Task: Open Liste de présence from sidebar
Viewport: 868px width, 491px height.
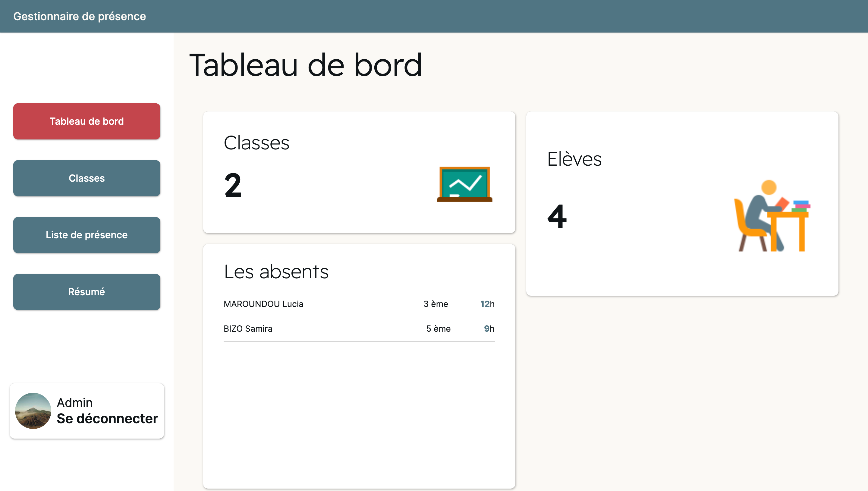Action: [86, 235]
